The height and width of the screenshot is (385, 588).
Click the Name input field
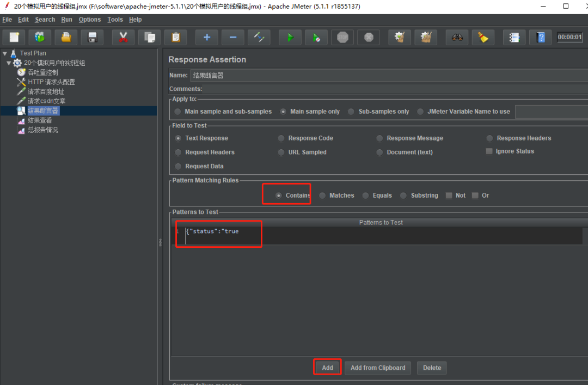pyautogui.click(x=389, y=76)
